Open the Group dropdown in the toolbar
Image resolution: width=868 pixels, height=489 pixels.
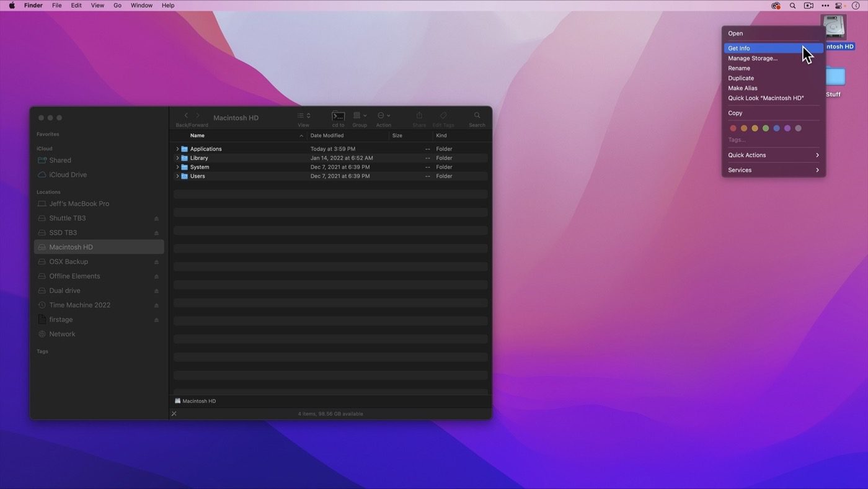click(360, 116)
